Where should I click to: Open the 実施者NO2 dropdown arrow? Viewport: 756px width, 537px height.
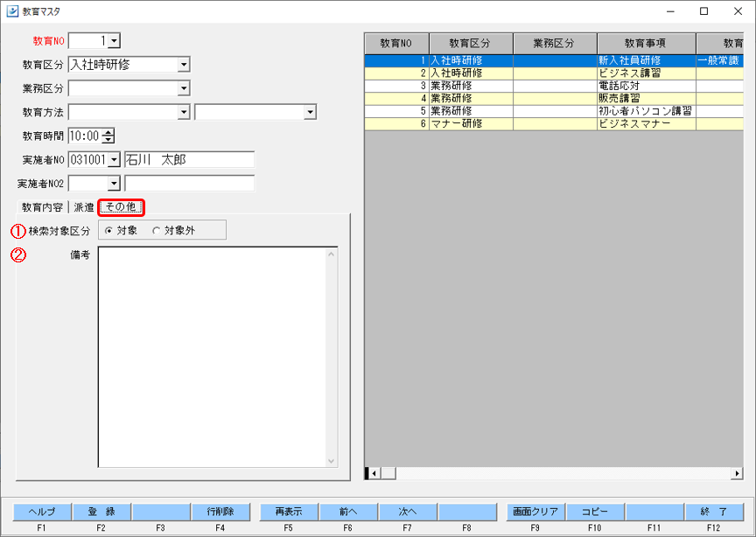click(x=114, y=183)
